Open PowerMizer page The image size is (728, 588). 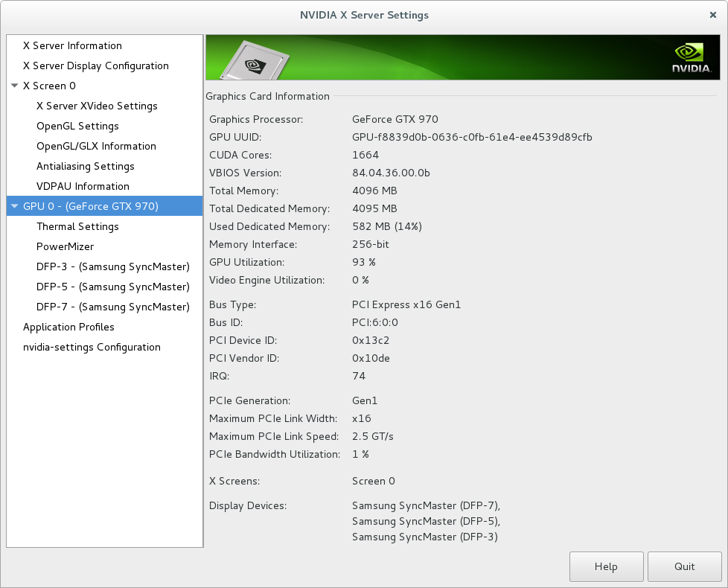coord(65,246)
